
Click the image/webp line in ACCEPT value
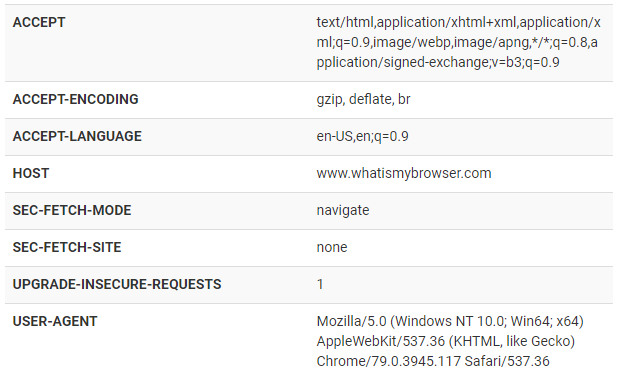457,42
